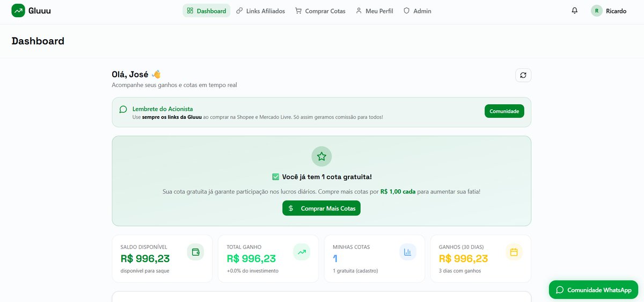Viewport: 644px width, 302px height.
Task: Open the Admin section
Action: (x=418, y=11)
